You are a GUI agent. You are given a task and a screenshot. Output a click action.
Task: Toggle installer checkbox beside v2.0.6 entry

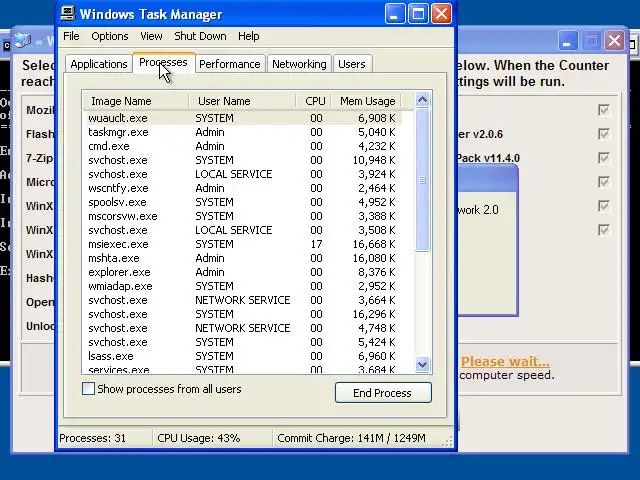pyautogui.click(x=604, y=134)
